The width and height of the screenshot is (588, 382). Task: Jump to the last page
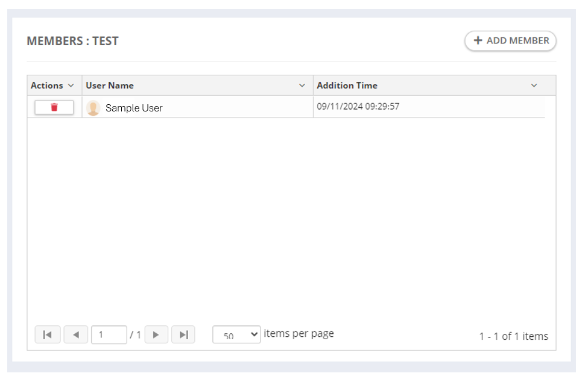coord(183,334)
